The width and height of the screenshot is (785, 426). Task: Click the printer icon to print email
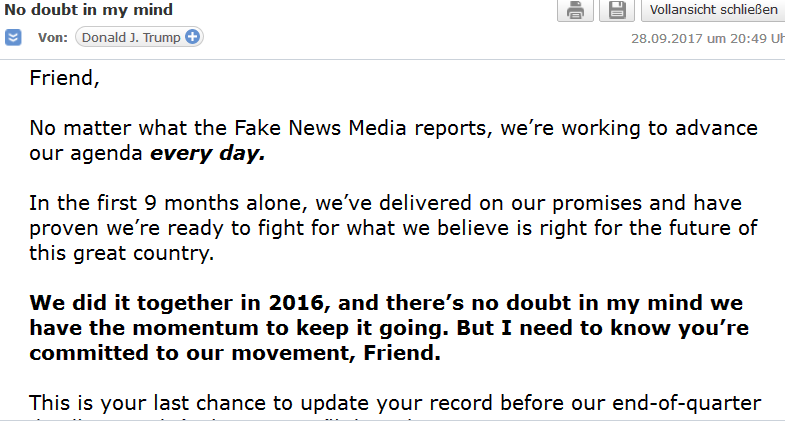(x=575, y=10)
